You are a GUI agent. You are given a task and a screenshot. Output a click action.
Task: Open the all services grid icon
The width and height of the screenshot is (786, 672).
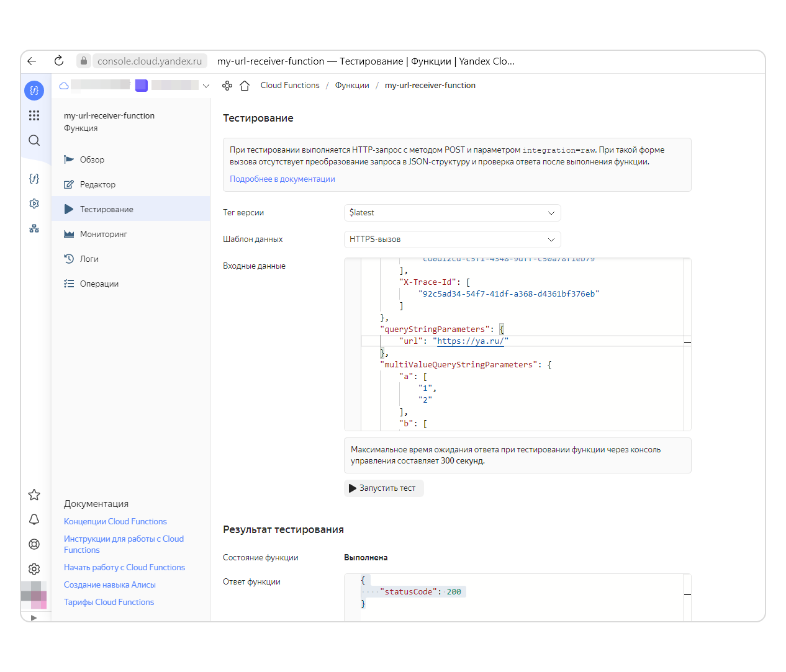pyautogui.click(x=34, y=115)
